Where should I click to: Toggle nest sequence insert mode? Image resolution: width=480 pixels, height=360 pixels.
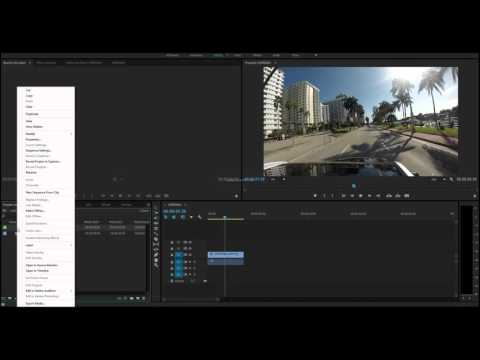(166, 217)
